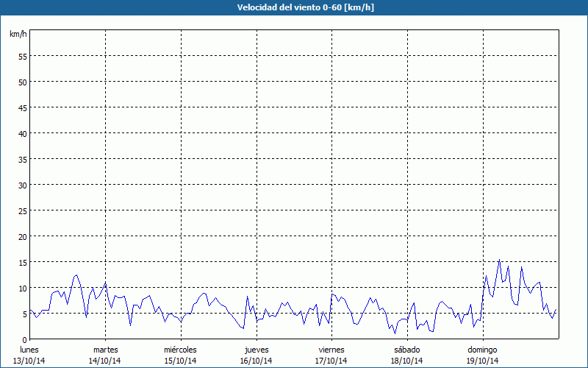This screenshot has width=588, height=368.
Task: Select the 'lunes' day label
Action: tap(29, 350)
